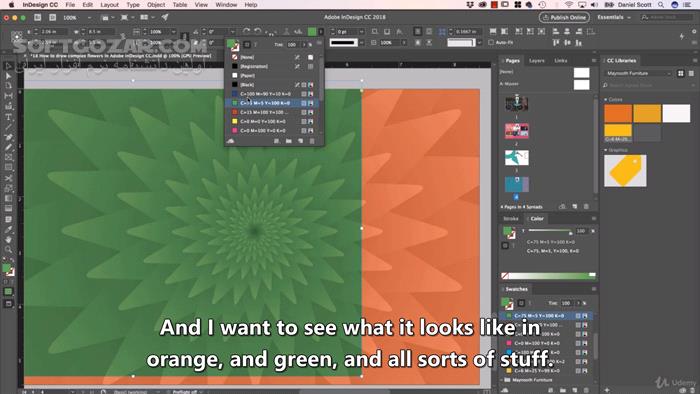
Task: Open the Pages panel flyout menu
Action: 594,60
